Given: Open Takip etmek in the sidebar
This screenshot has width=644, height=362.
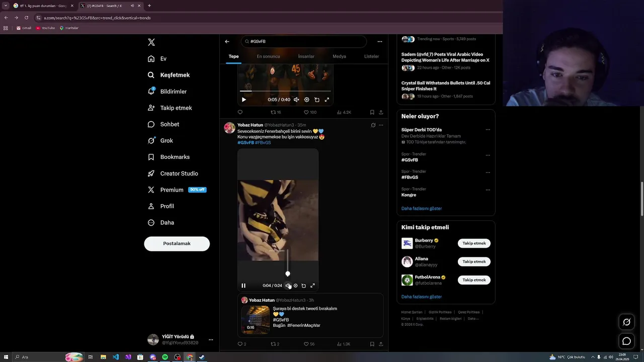Looking at the screenshot, I should click(170, 108).
